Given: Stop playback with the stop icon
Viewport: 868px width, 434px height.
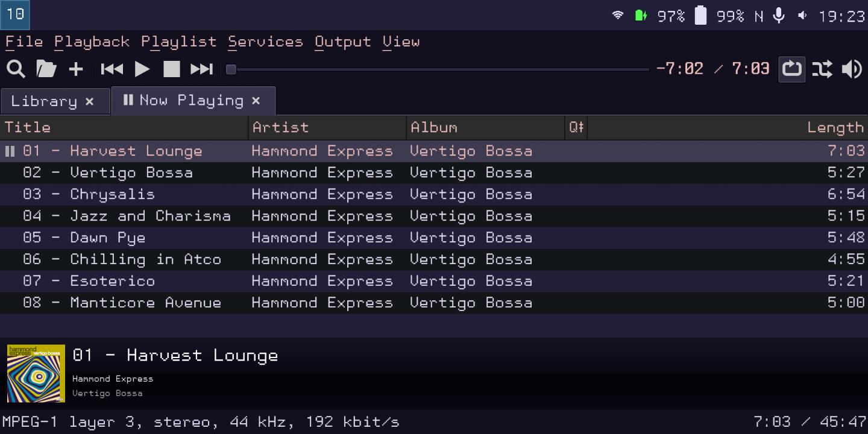Looking at the screenshot, I should [x=171, y=69].
